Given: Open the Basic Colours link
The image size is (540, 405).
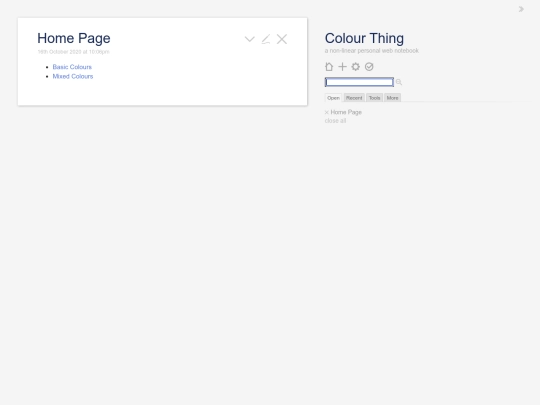Looking at the screenshot, I should tap(72, 67).
